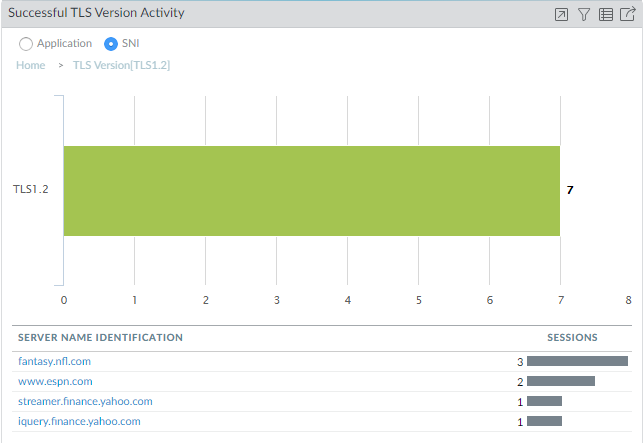The image size is (644, 443).
Task: Sort by the Sessions column header
Action: click(x=572, y=338)
